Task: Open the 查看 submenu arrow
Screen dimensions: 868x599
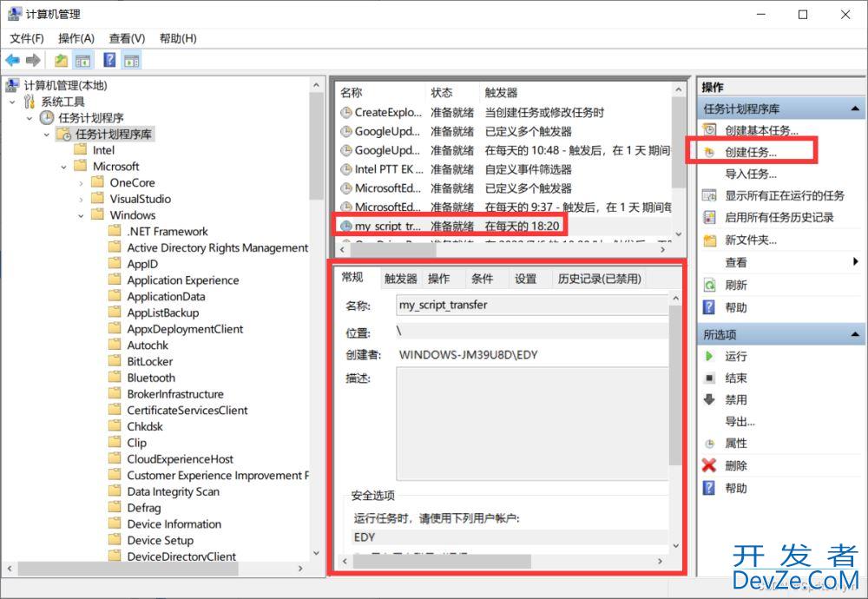Action: 856,262
